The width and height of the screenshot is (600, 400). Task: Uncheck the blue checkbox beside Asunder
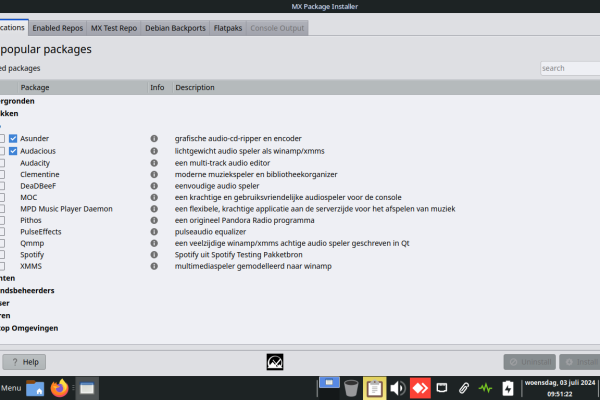tap(14, 138)
